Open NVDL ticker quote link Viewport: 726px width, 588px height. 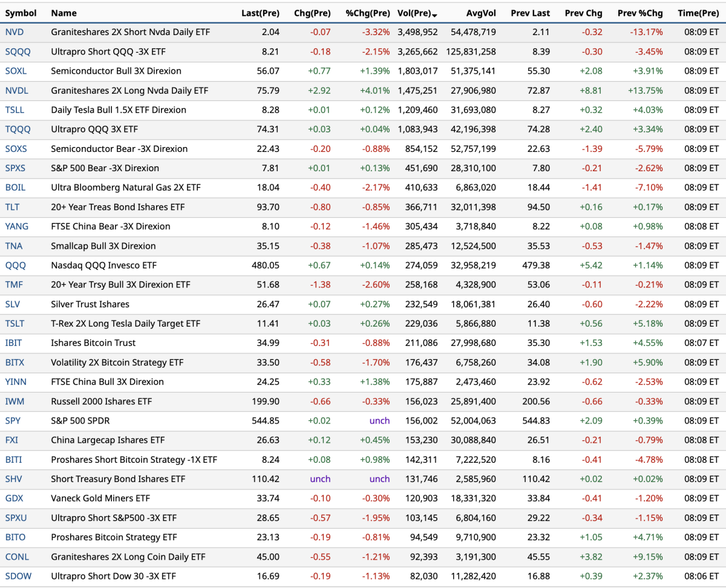click(17, 91)
